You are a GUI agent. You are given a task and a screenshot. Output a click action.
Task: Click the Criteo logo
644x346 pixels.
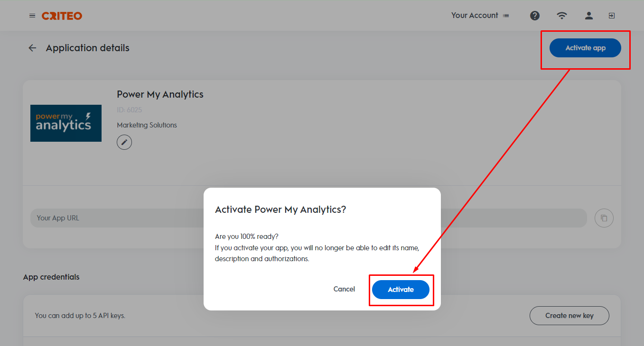[62, 16]
